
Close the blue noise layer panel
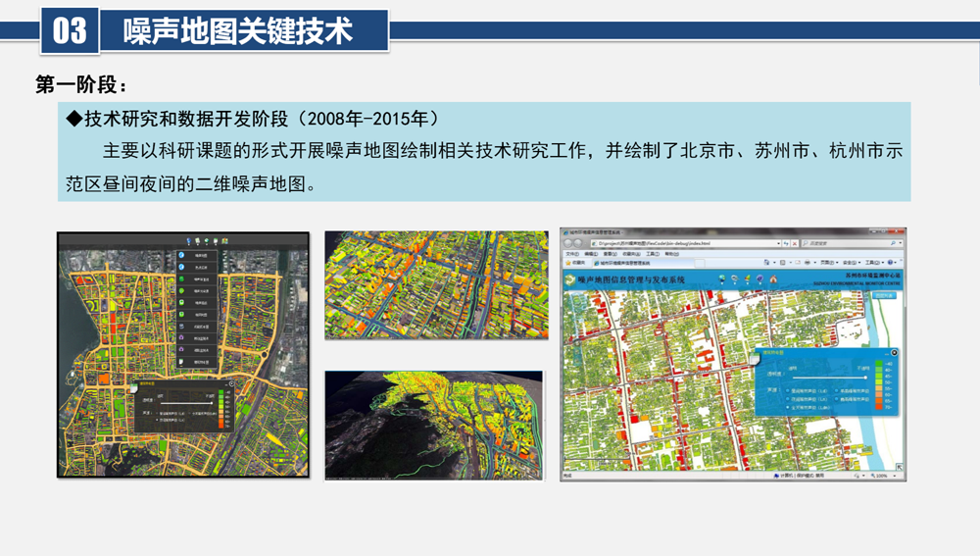click(x=894, y=352)
